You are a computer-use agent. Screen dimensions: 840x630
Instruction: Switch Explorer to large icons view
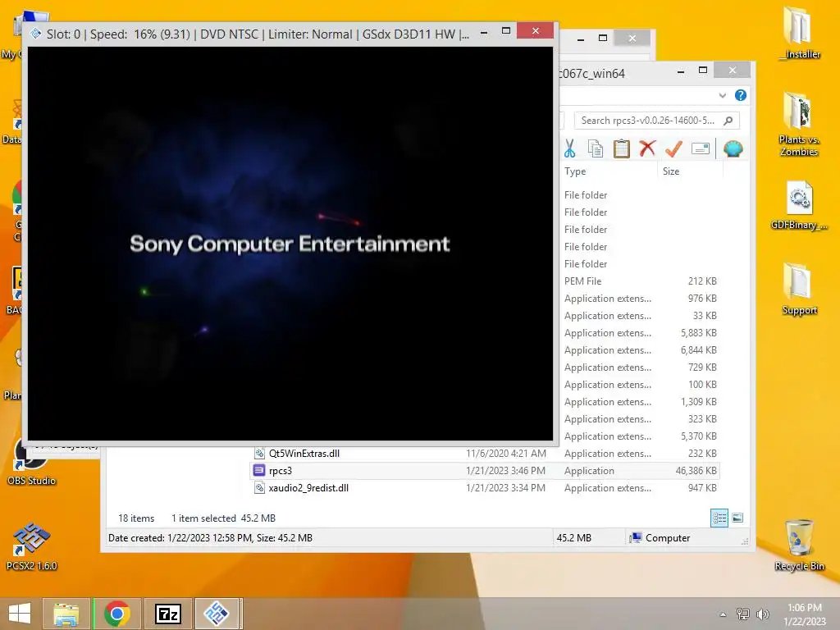pyautogui.click(x=737, y=518)
